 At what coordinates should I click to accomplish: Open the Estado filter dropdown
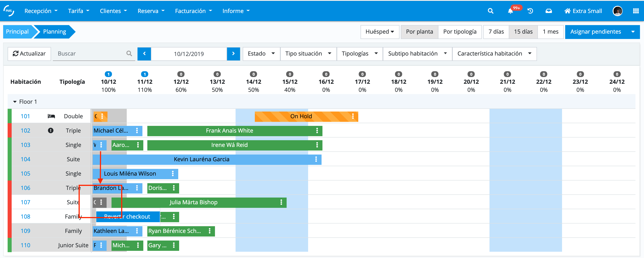coord(261,54)
